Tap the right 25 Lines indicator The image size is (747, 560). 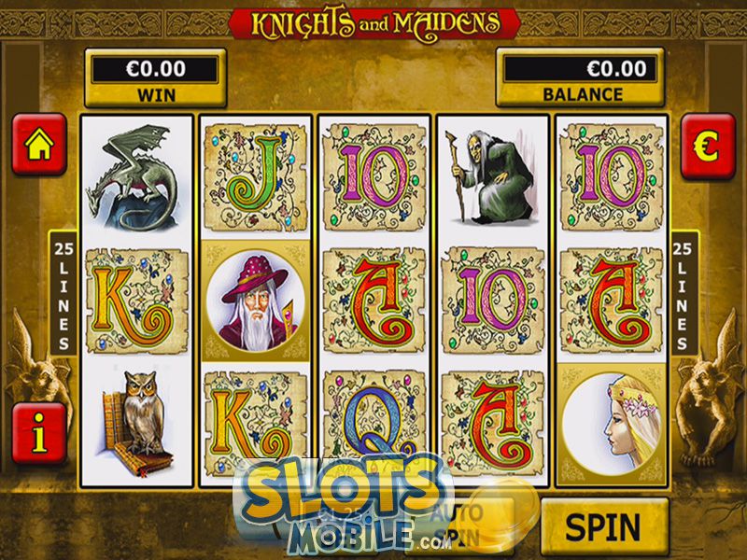684,295
